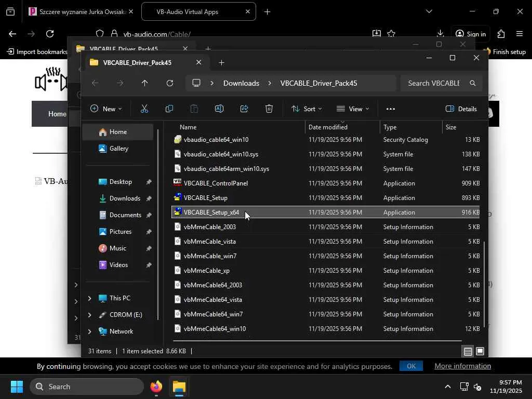Viewport: 532px width, 399px height.
Task: Click the Explorer Forward arrow
Action: tap(120, 83)
